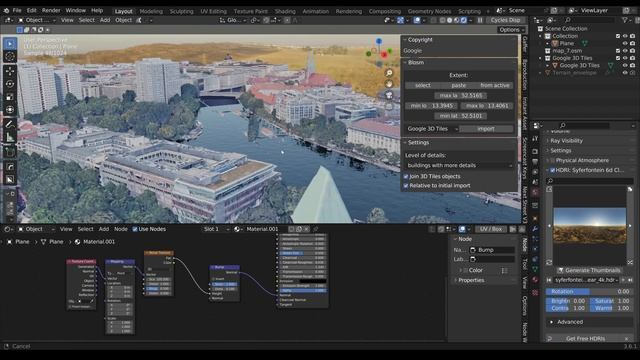Click the from active extent button
The height and width of the screenshot is (360, 640).
point(495,85)
